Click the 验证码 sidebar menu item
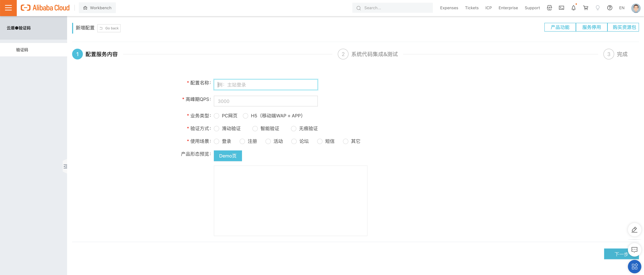 (22, 49)
